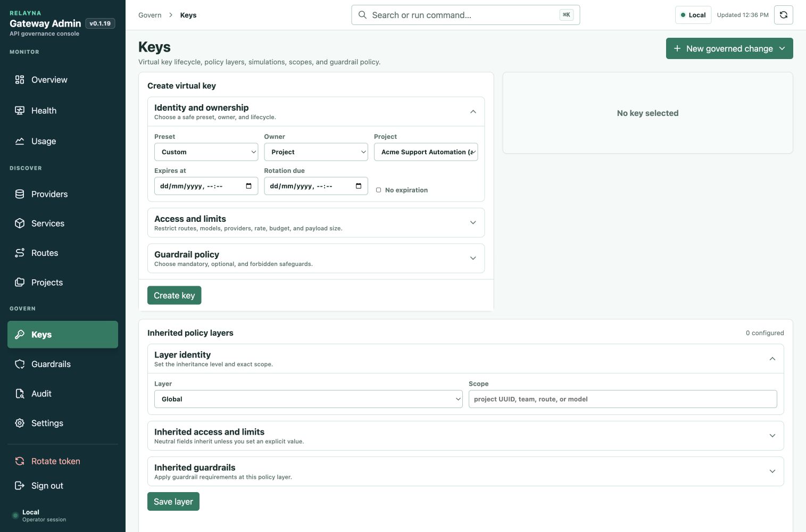Click the Sign out icon
This screenshot has height=532, width=806.
[x=20, y=486]
